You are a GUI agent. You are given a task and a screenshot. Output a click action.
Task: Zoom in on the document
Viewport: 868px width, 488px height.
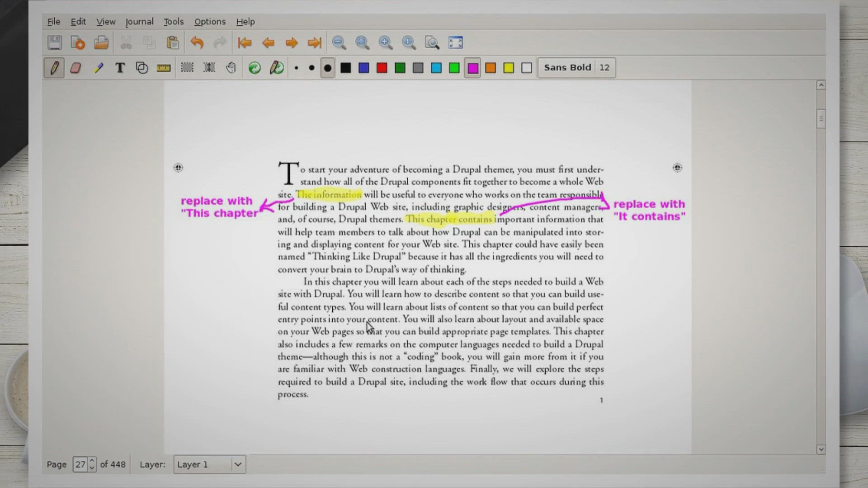point(386,42)
